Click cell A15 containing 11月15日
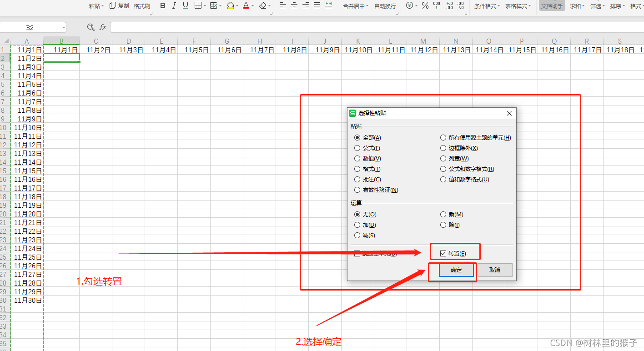Image resolution: width=644 pixels, height=351 pixels. 26,170
